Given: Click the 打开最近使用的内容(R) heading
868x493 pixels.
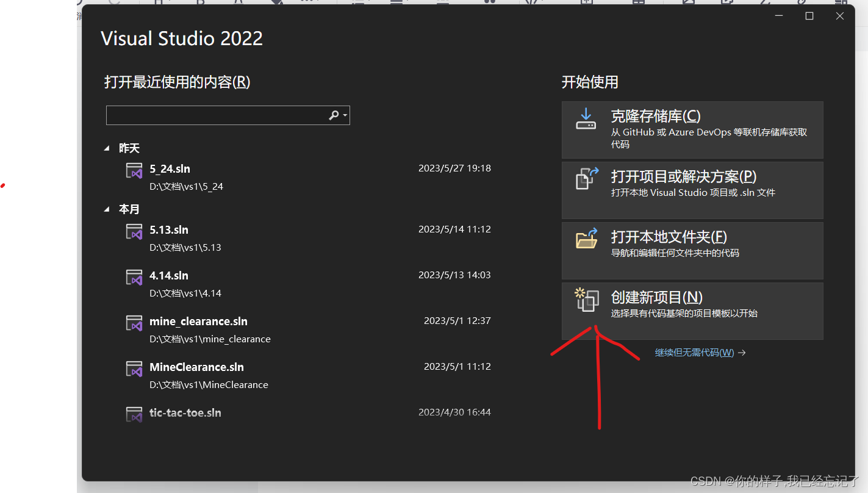Looking at the screenshot, I should pos(177,82).
